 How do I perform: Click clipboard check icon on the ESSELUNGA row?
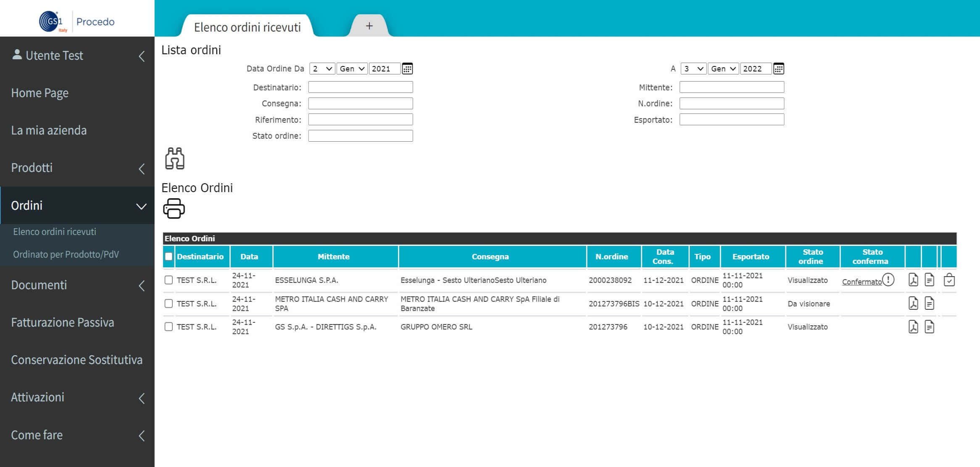[949, 280]
